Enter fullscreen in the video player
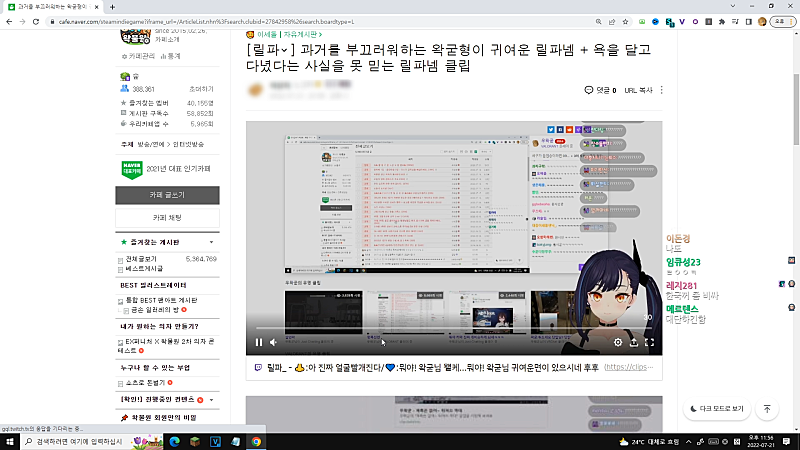 (649, 342)
